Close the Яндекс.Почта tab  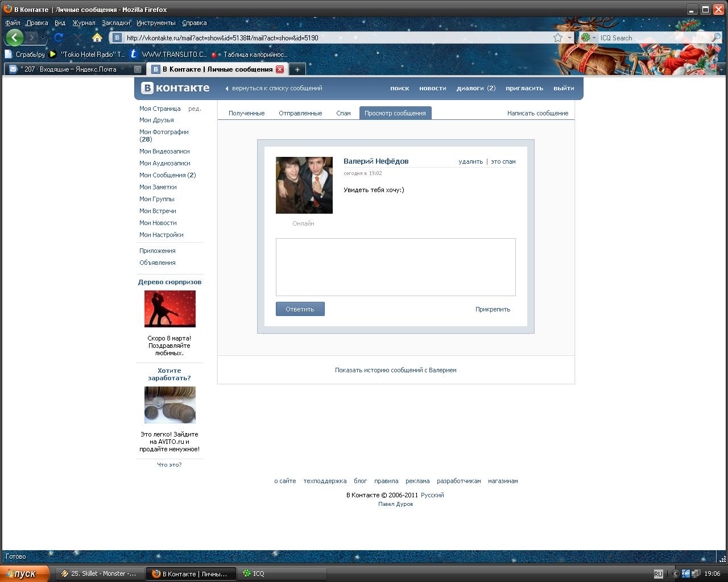point(137,69)
